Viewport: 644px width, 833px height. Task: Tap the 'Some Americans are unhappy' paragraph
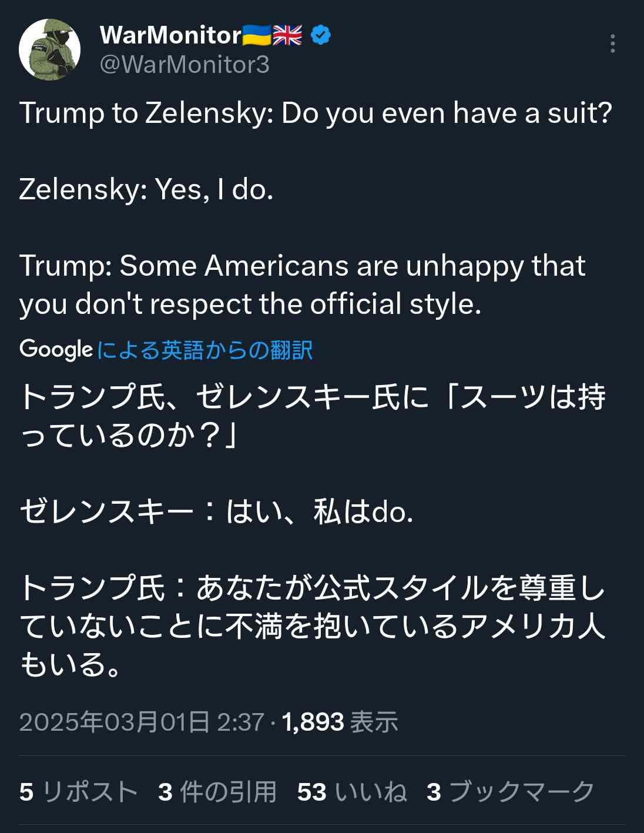302,285
